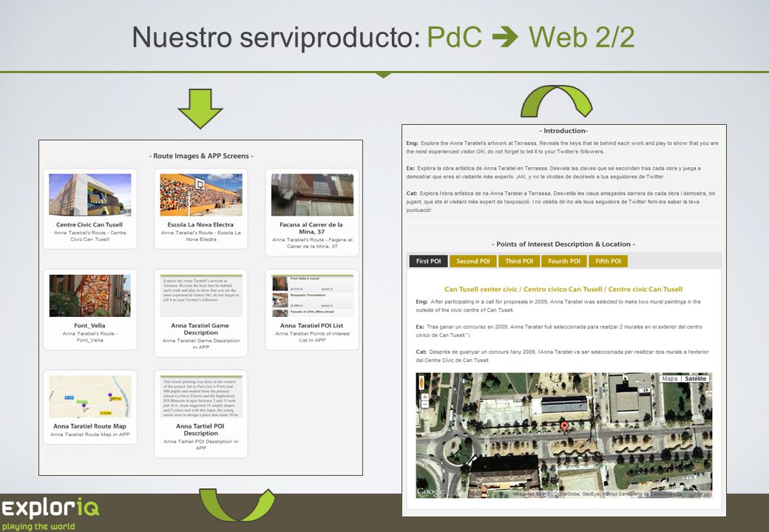Image resolution: width=769 pixels, height=532 pixels.
Task: Switch to the Fourth POI tab
Action: [564, 261]
